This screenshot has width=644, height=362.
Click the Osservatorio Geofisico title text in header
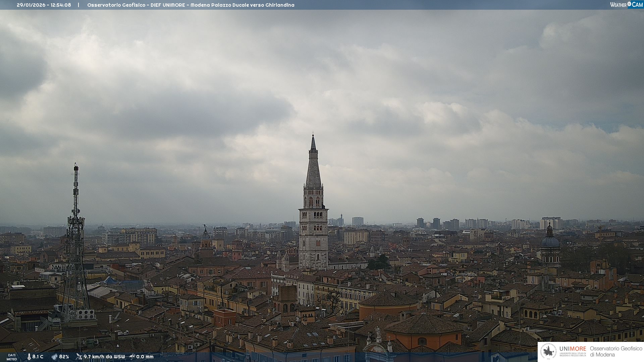click(x=116, y=5)
